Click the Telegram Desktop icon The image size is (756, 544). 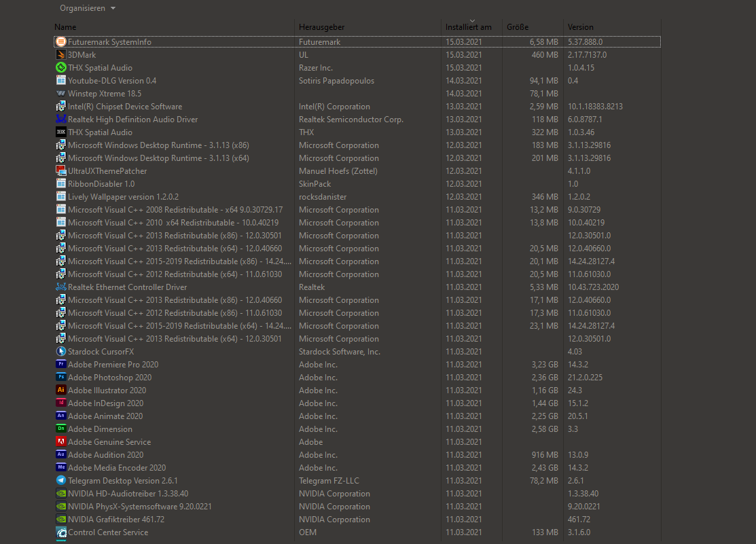(x=60, y=481)
